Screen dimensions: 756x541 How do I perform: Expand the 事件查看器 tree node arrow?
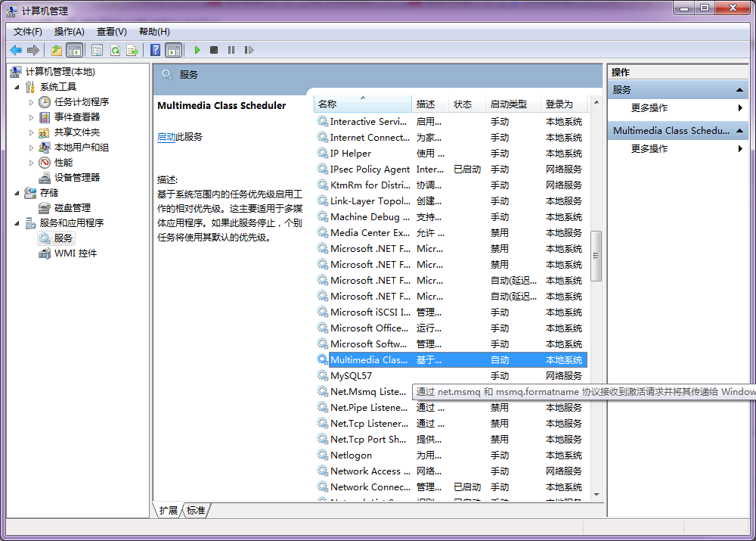pos(31,117)
